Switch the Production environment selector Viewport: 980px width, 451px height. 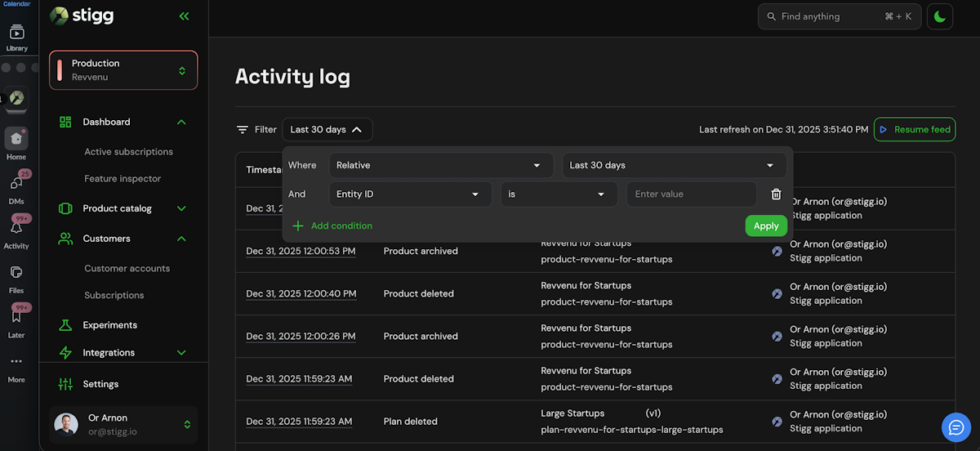click(123, 70)
